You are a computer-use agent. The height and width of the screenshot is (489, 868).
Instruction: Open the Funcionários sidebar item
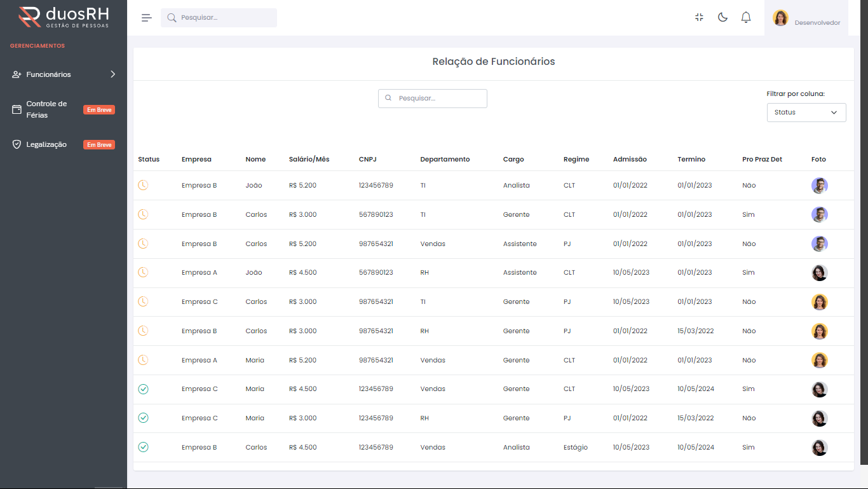48,74
